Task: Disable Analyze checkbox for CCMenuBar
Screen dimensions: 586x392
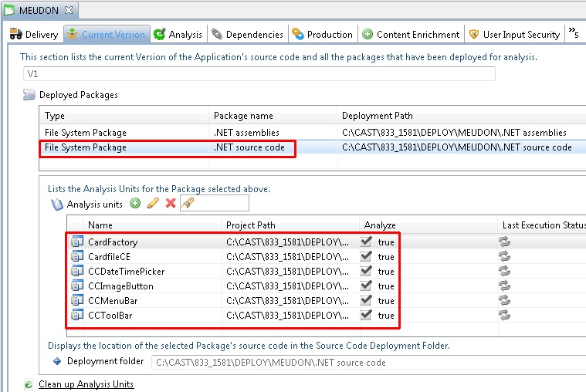Action: (366, 301)
